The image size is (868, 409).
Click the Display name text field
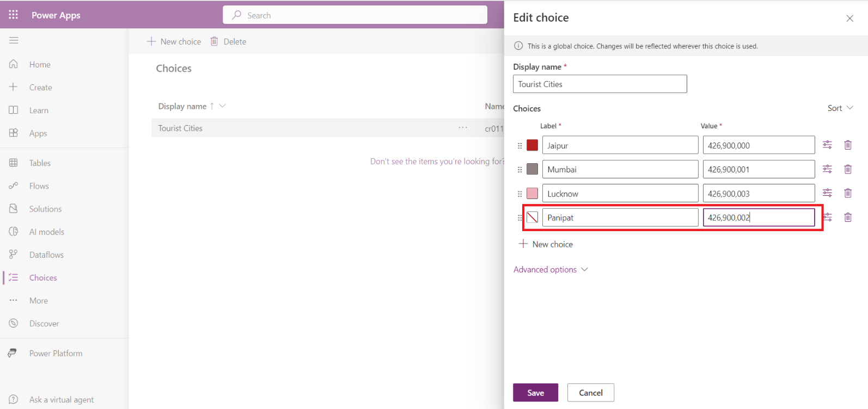point(600,84)
